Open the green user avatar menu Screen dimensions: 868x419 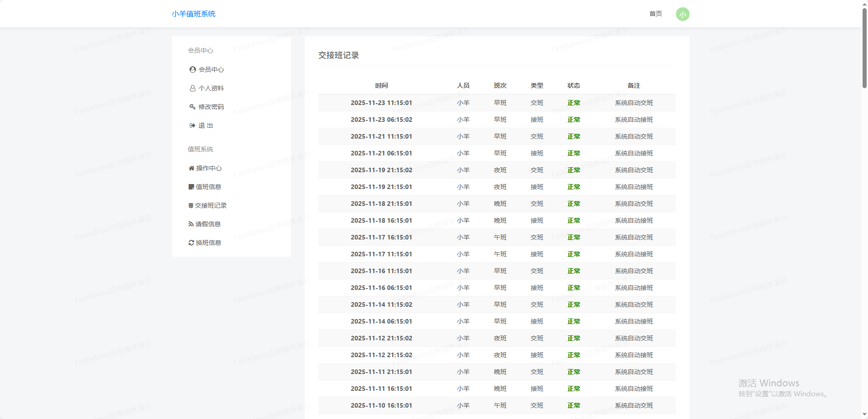coord(682,14)
